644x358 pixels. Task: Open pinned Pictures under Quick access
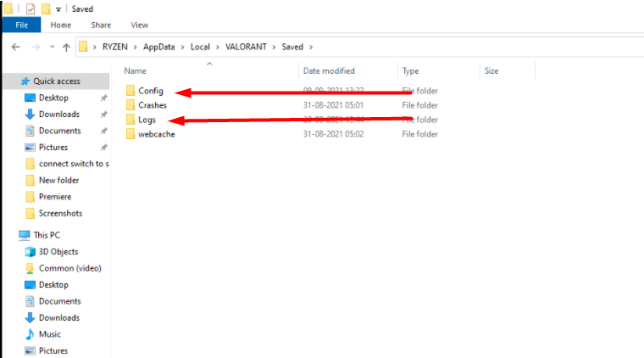pos(53,147)
